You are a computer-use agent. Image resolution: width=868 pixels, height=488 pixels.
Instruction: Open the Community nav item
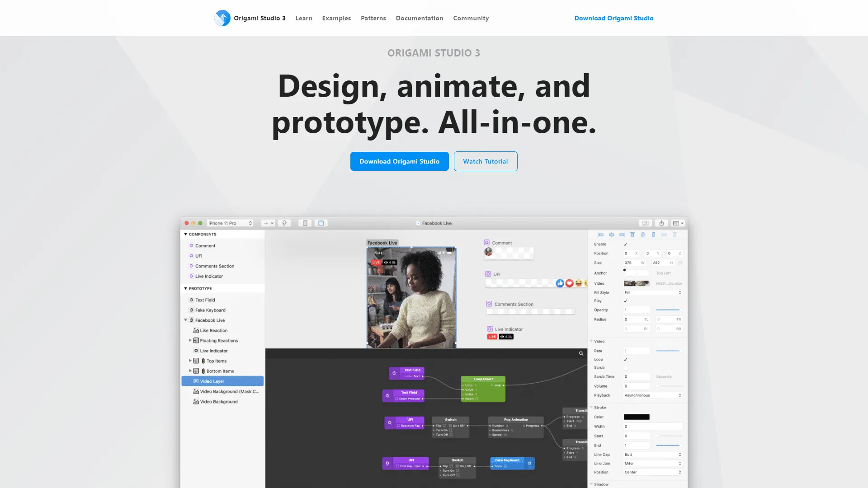coord(471,18)
